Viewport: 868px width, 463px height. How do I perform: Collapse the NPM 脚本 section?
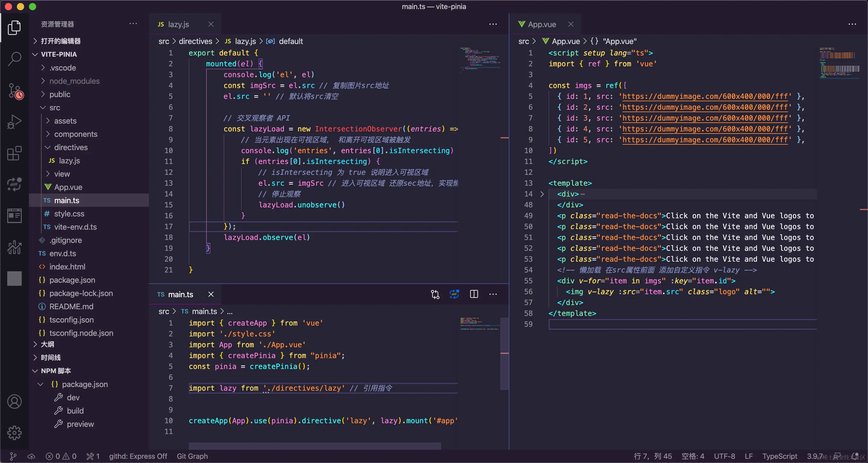56,371
